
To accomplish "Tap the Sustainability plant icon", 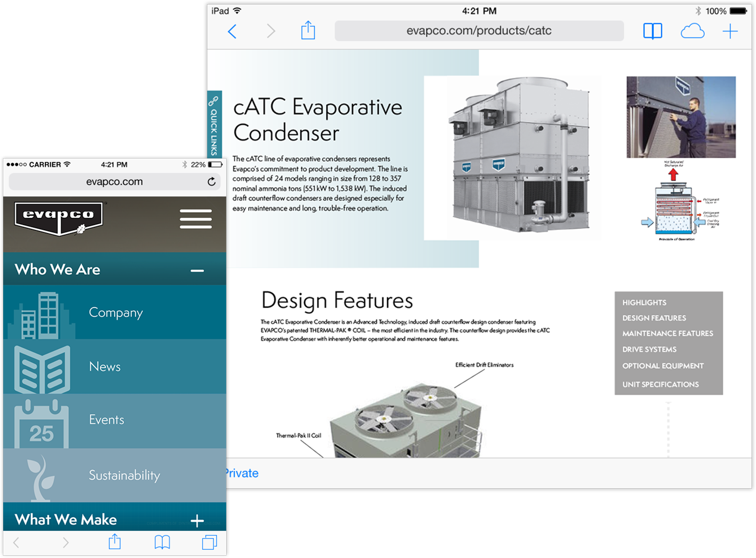I will pyautogui.click(x=41, y=478).
